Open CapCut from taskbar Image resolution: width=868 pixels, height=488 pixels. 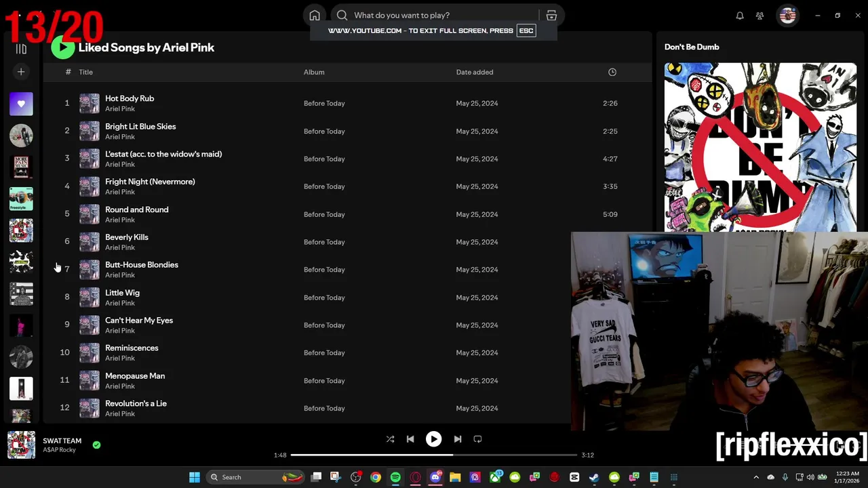point(574,477)
